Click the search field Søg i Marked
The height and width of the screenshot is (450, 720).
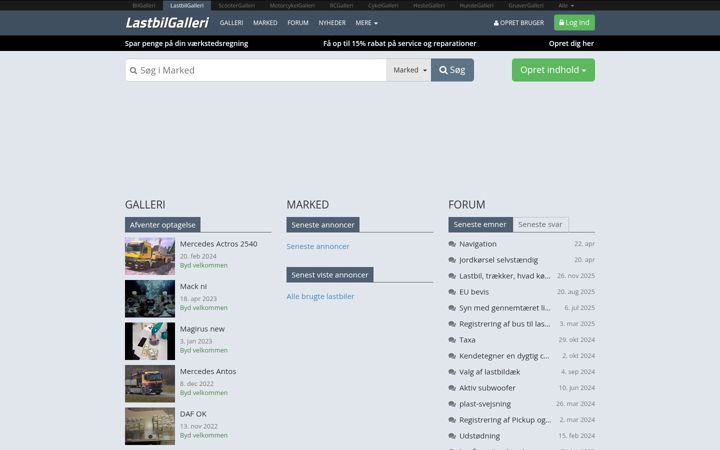pos(256,70)
